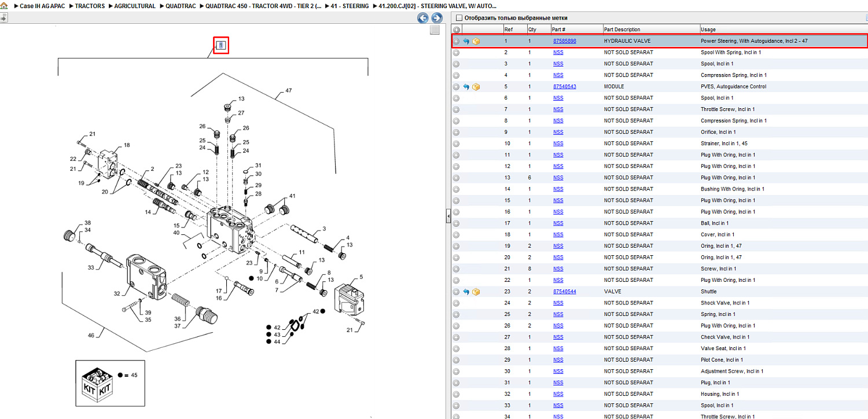Click callout 47 in the parts diagram
This screenshot has width=868, height=419.
click(288, 91)
